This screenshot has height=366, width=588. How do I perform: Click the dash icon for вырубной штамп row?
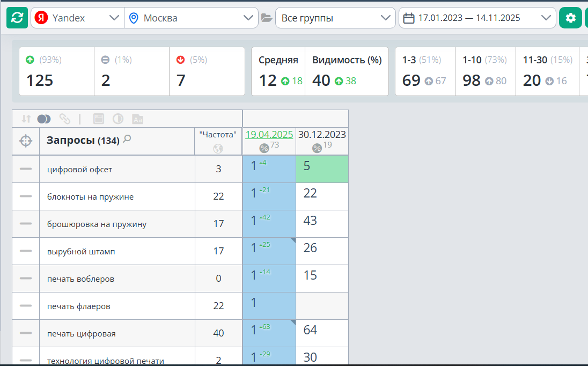click(26, 251)
